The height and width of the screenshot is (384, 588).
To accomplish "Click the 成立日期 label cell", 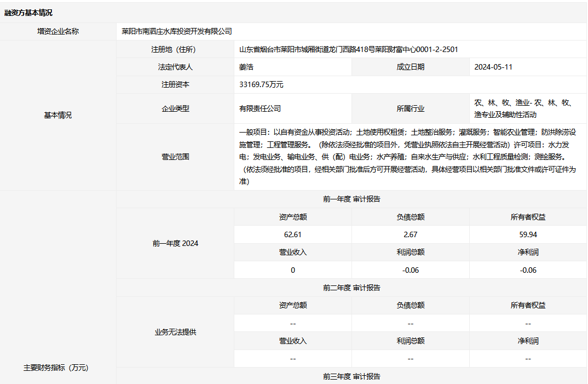I will tap(410, 67).
